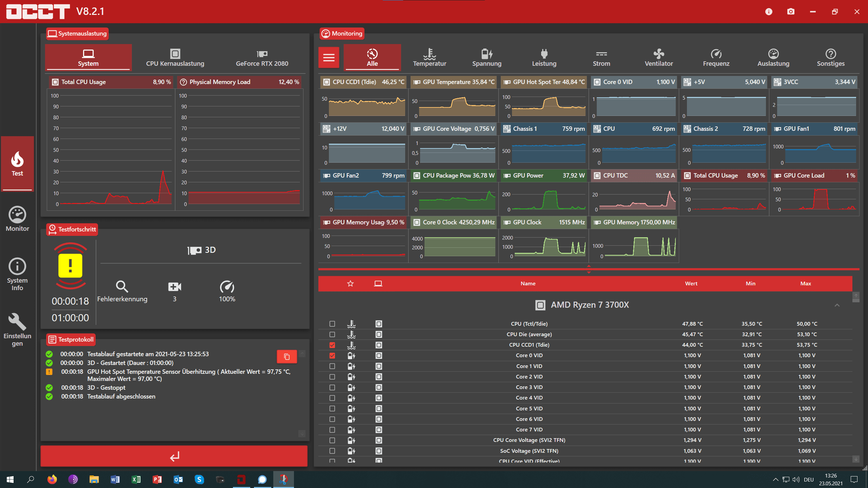Open the Core 0 Clock graph tile

pyautogui.click(x=453, y=239)
